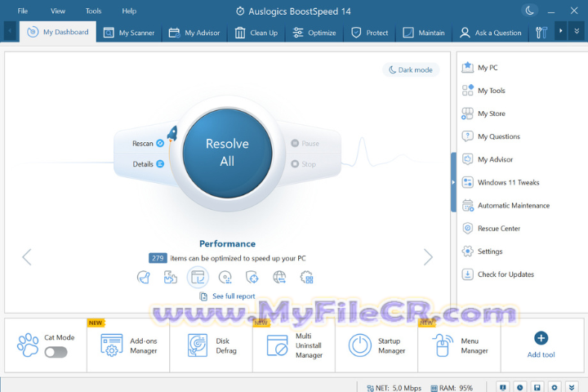Viewport: 588px width, 392px height.
Task: Select the puzzle-piece folder category icon
Action: (170, 277)
